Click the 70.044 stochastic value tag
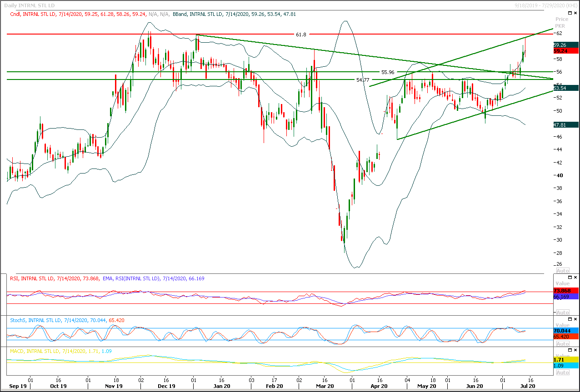The image size is (580, 392). 565,331
